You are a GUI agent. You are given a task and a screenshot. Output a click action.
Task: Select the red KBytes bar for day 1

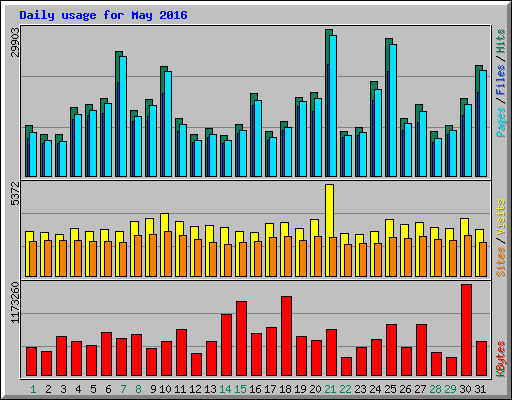tap(31, 362)
